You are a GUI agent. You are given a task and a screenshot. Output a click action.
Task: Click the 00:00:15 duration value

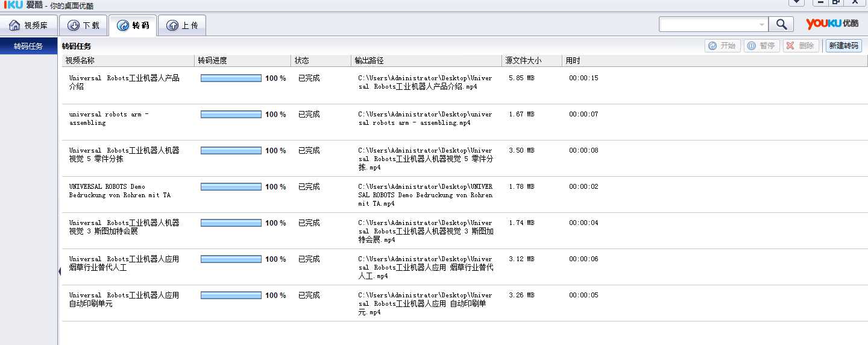point(583,78)
